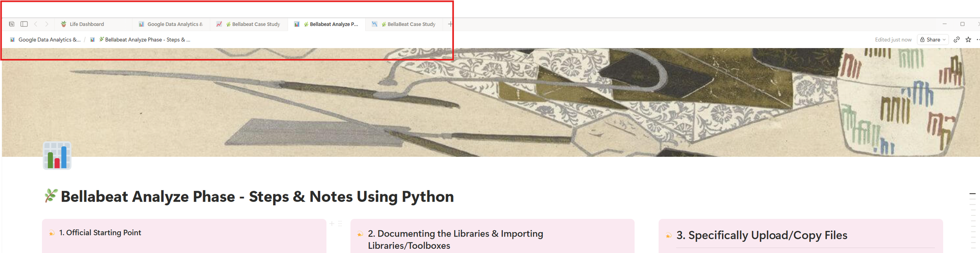Click star icon of Documenting the Libraries callout
980x253 pixels.
coord(360,234)
